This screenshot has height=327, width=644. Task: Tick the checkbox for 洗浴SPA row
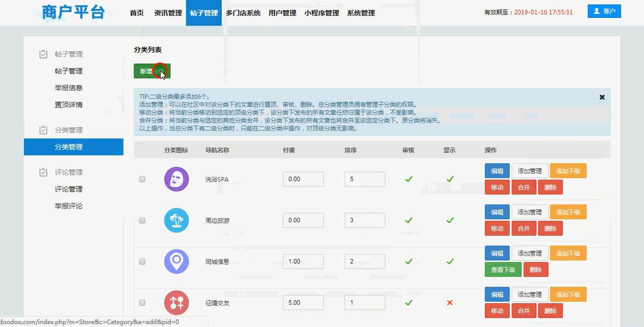point(142,179)
